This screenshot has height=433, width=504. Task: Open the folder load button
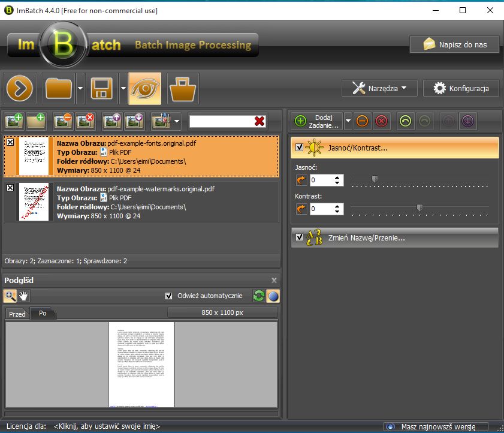[x=59, y=89]
